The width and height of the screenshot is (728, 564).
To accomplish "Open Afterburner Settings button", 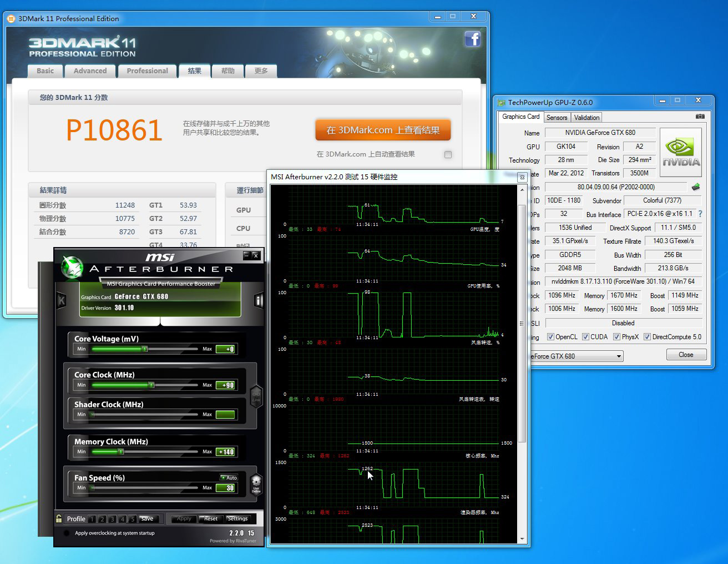I will click(x=237, y=519).
